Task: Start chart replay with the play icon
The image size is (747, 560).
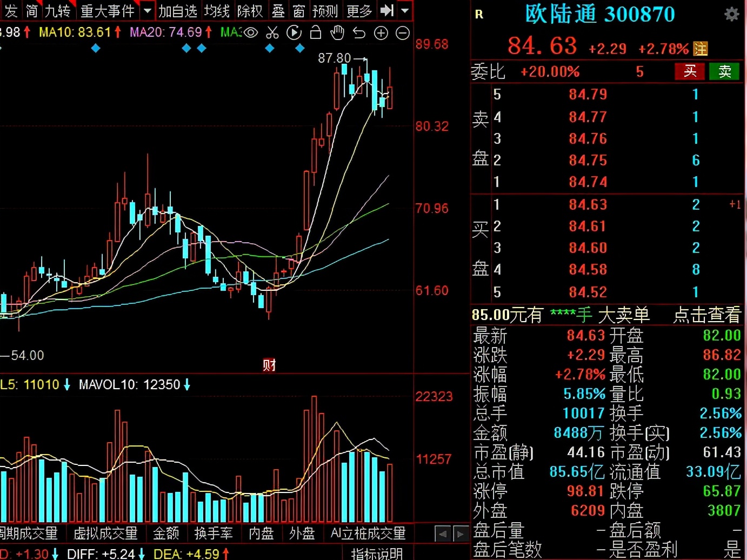Action: pyautogui.click(x=294, y=33)
